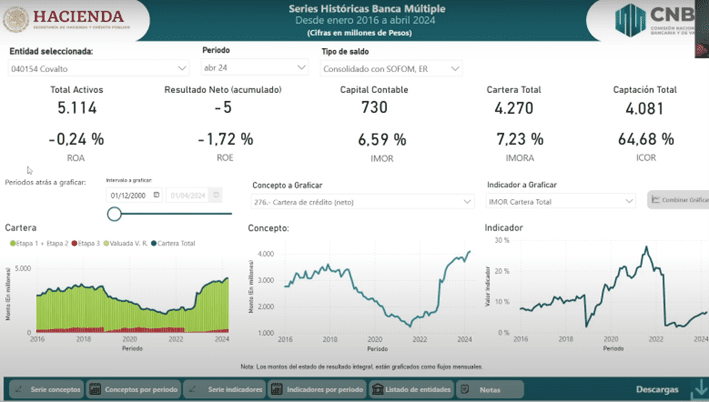
Task: Switch to the Serie conceptos tab
Action: pos(46,389)
